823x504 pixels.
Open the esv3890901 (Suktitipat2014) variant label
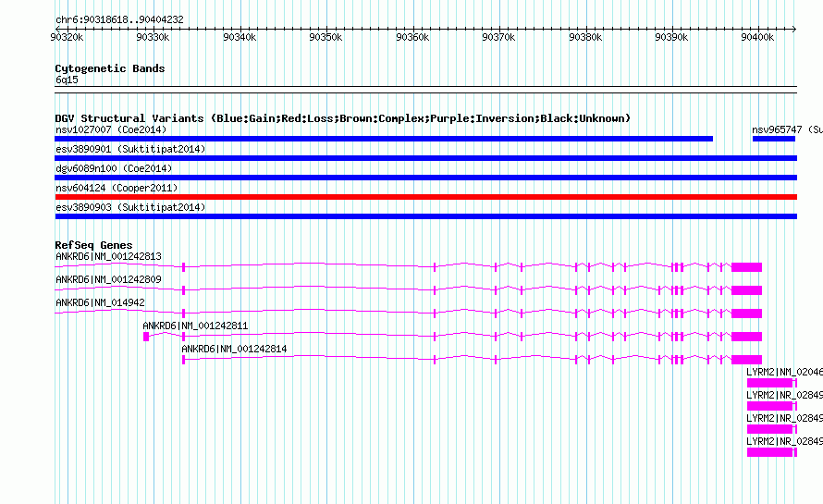130,149
